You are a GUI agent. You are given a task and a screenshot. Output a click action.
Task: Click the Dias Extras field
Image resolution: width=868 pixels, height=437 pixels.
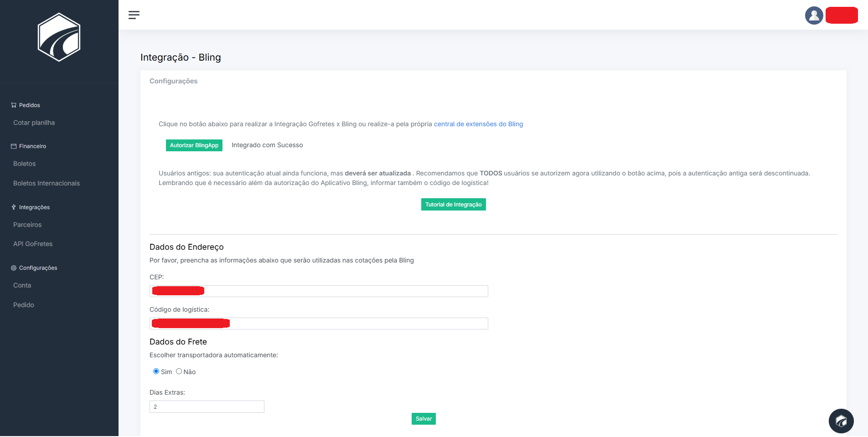pyautogui.click(x=207, y=407)
